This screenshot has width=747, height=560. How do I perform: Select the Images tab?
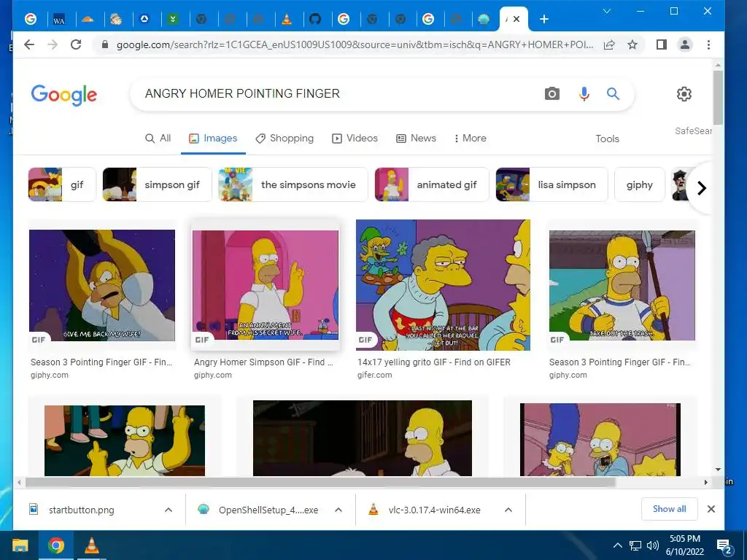(x=213, y=138)
